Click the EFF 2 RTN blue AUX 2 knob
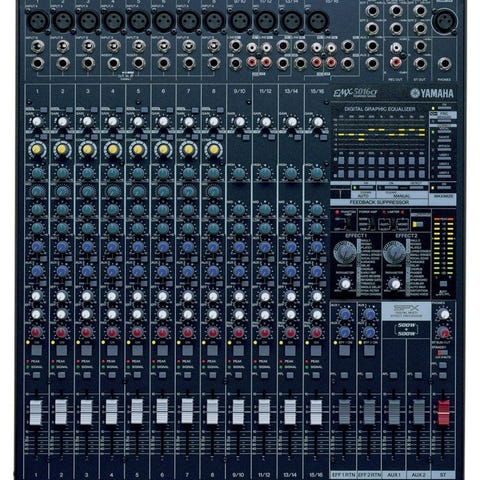Image resolution: width=480 pixels, height=480 pixels. pos(369,332)
